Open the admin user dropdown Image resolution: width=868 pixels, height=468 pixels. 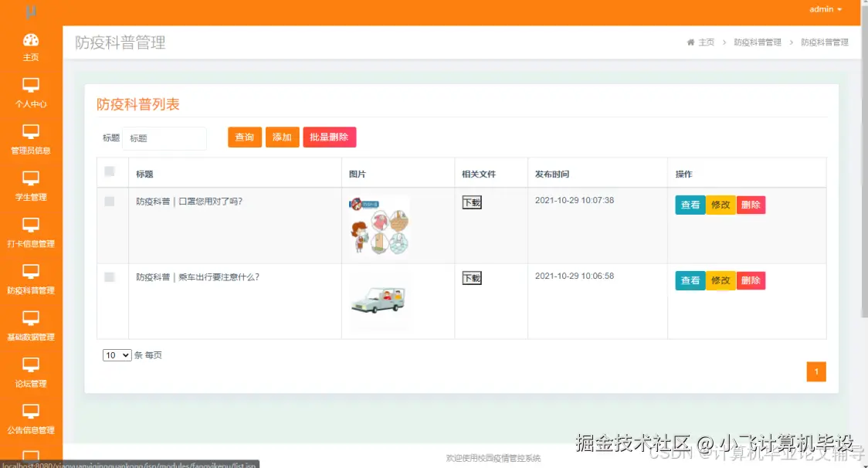[x=826, y=9]
